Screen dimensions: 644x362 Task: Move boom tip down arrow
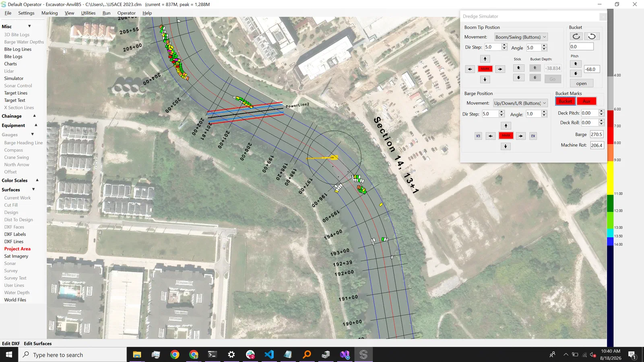485,80
